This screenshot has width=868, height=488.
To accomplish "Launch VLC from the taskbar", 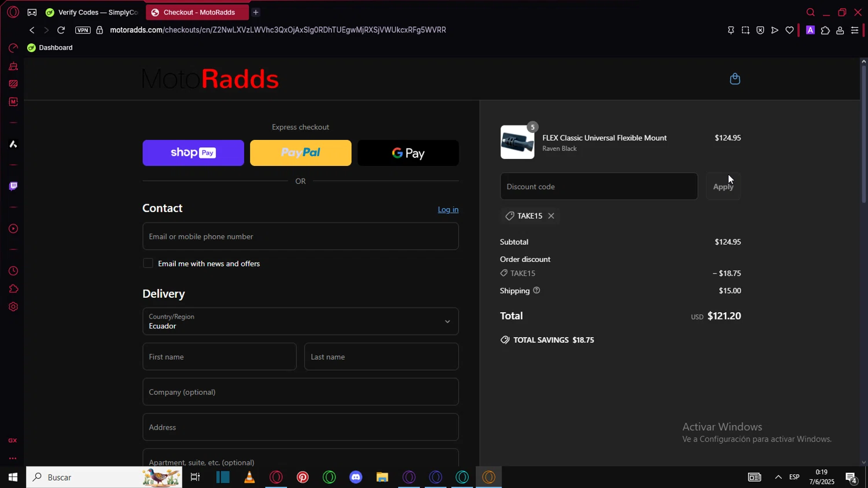I will 249,477.
